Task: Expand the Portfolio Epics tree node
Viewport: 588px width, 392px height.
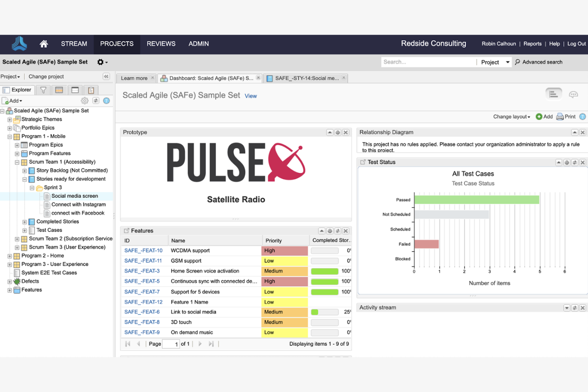Action: point(10,128)
